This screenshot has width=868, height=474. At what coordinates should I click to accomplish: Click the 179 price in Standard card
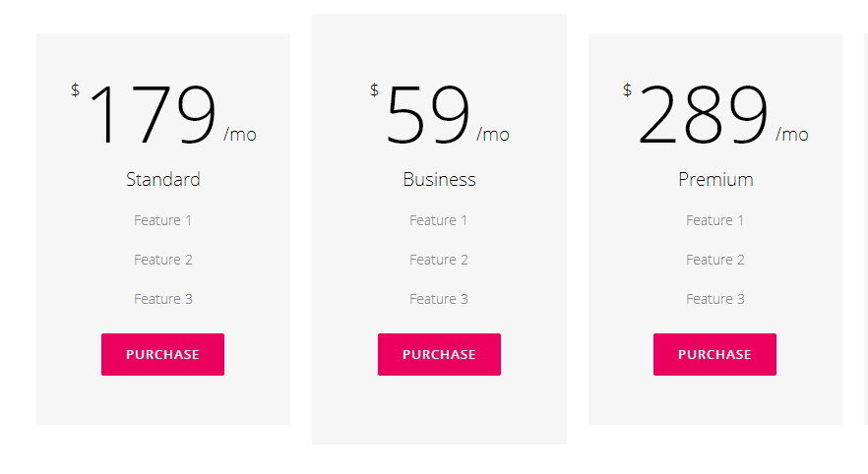tap(153, 116)
